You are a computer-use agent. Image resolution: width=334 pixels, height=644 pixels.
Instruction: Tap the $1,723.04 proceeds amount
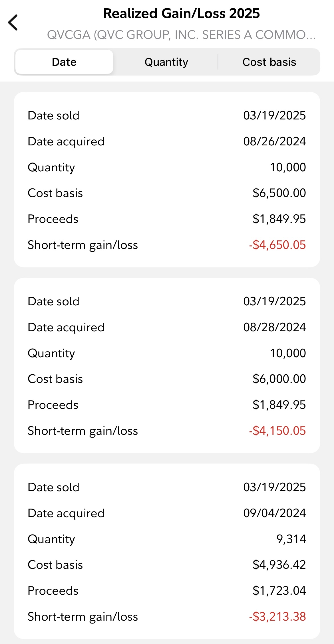click(279, 591)
